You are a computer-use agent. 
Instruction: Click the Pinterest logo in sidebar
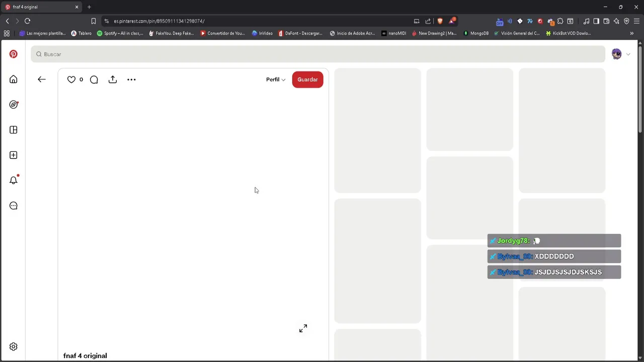[14, 54]
